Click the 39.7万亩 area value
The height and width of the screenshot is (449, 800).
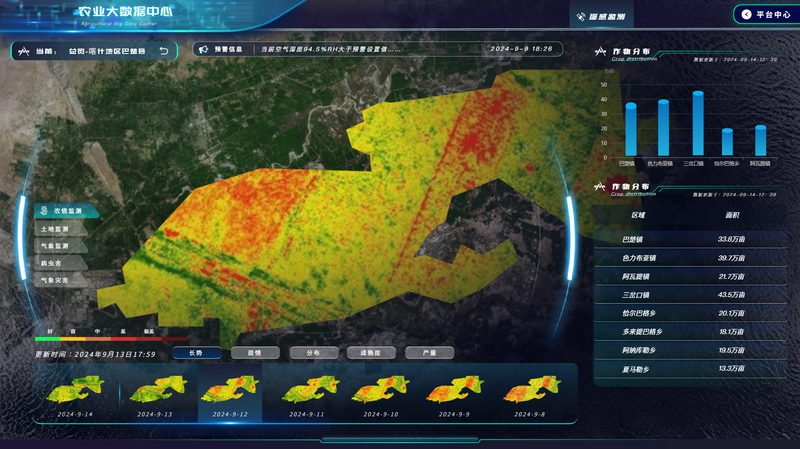coord(731,258)
